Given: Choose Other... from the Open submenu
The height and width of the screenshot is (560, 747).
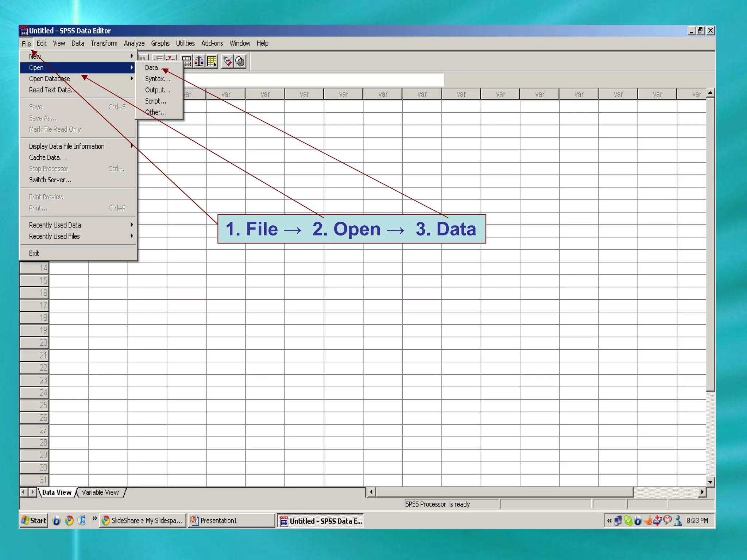Looking at the screenshot, I should (159, 112).
